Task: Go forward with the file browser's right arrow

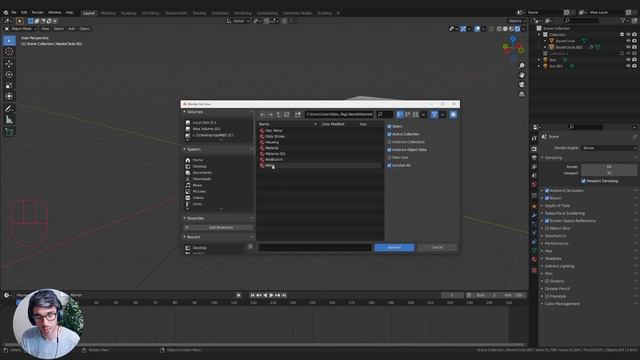Action: tap(271, 115)
